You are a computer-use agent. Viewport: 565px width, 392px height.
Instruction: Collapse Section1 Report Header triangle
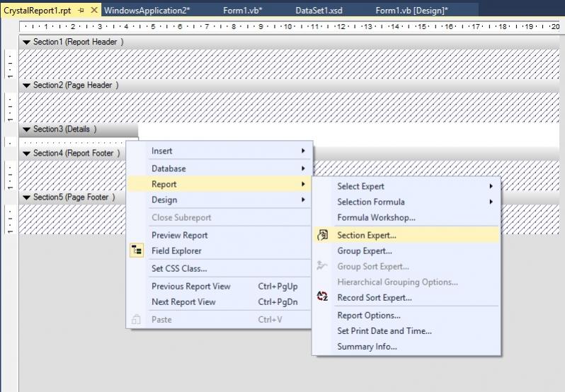(26, 42)
